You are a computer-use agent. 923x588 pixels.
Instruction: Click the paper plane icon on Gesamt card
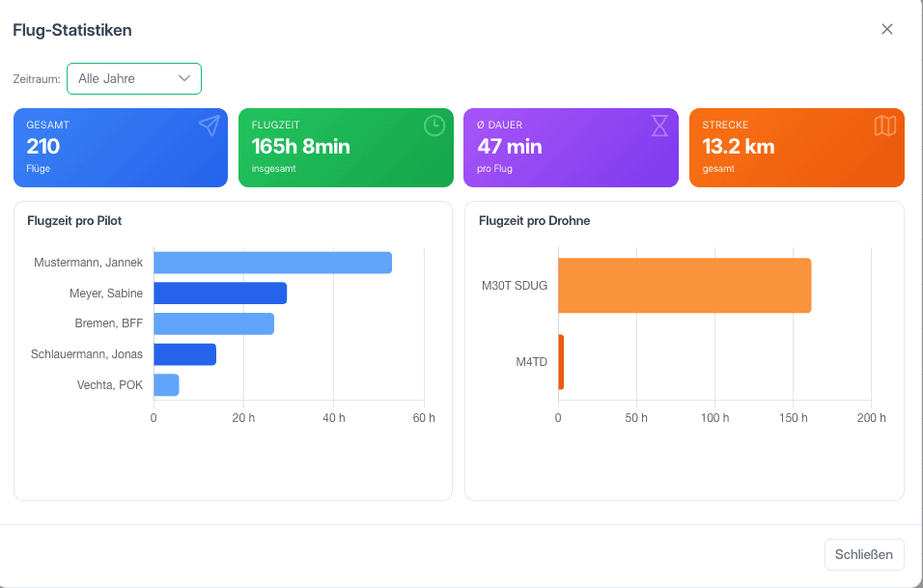point(209,126)
